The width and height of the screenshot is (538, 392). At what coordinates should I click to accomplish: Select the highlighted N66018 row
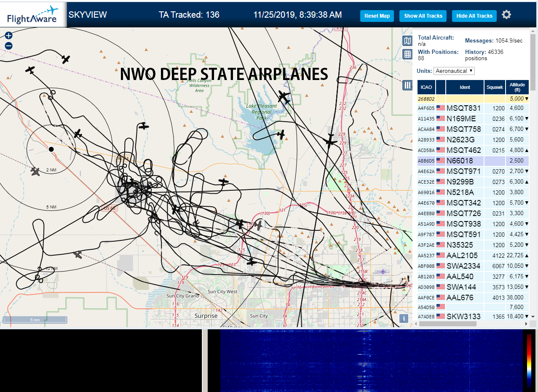473,161
